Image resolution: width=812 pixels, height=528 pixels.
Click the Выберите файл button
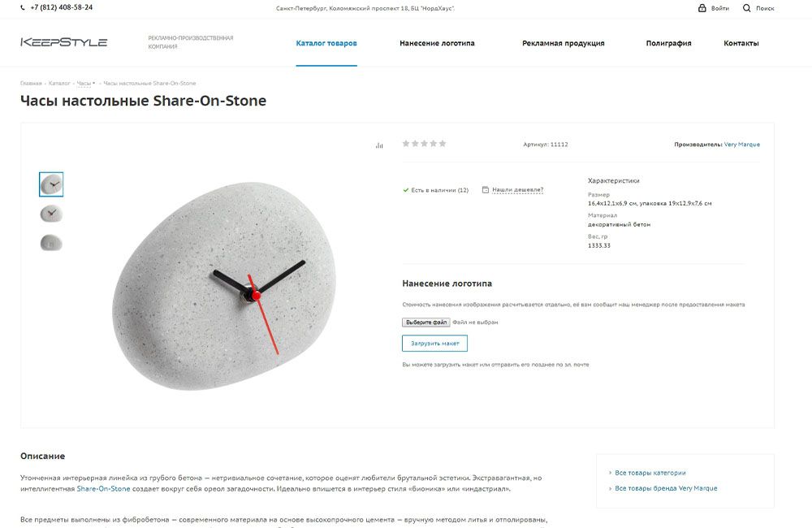click(426, 322)
